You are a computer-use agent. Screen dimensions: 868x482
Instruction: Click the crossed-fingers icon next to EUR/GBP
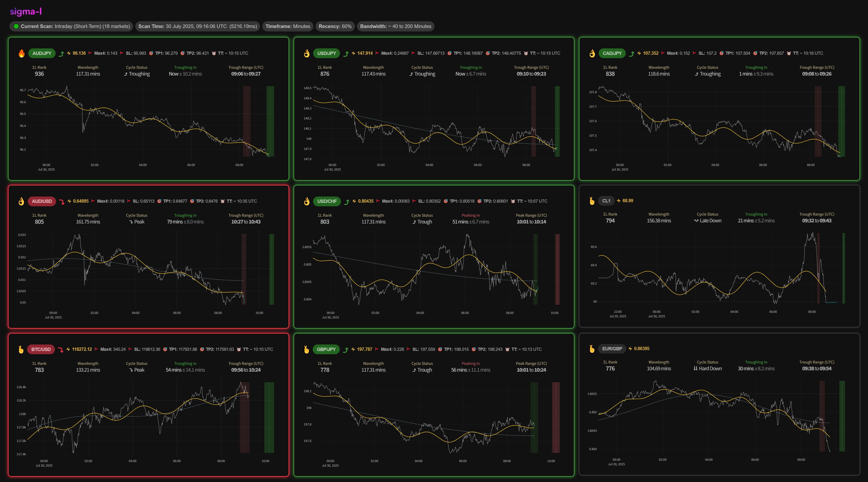[x=592, y=349]
